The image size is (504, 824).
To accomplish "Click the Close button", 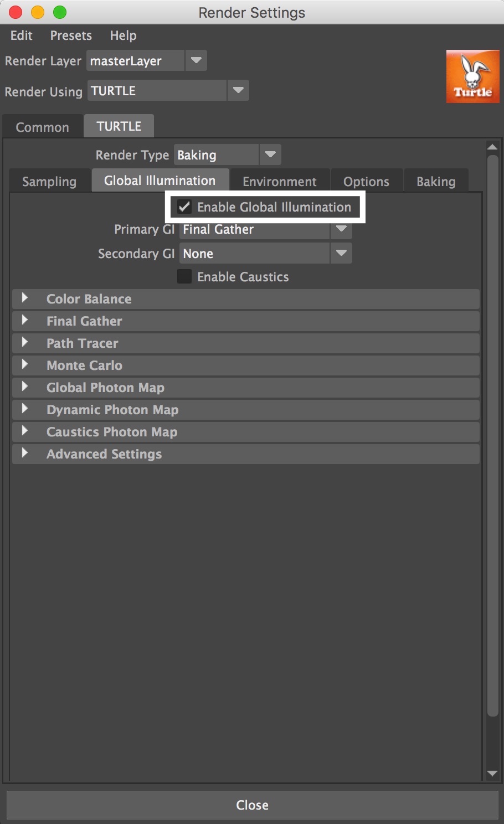I will pos(252,805).
